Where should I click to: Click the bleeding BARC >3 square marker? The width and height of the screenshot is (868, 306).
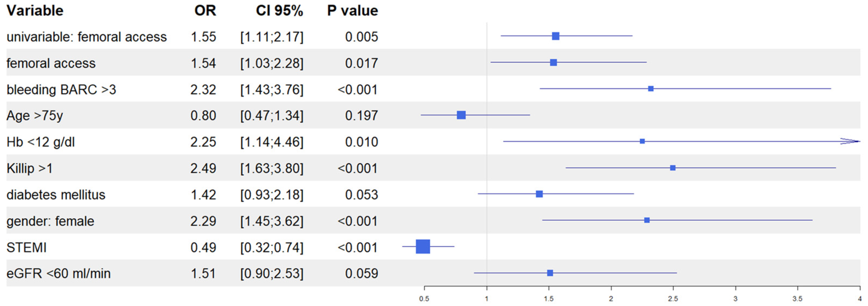coord(651,89)
